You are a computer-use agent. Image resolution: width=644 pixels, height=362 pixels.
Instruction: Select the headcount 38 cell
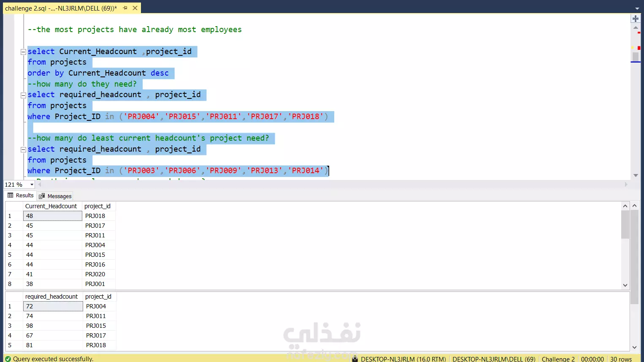[x=52, y=284]
